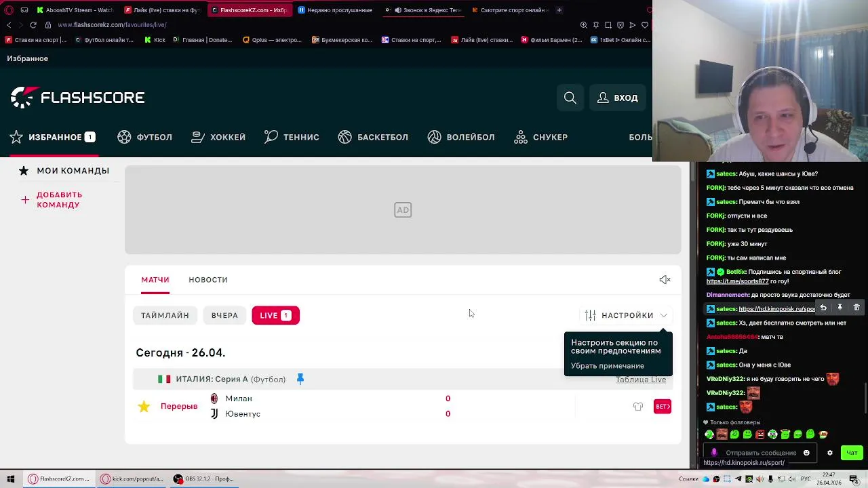Open the Windows Start menu

tap(10, 479)
